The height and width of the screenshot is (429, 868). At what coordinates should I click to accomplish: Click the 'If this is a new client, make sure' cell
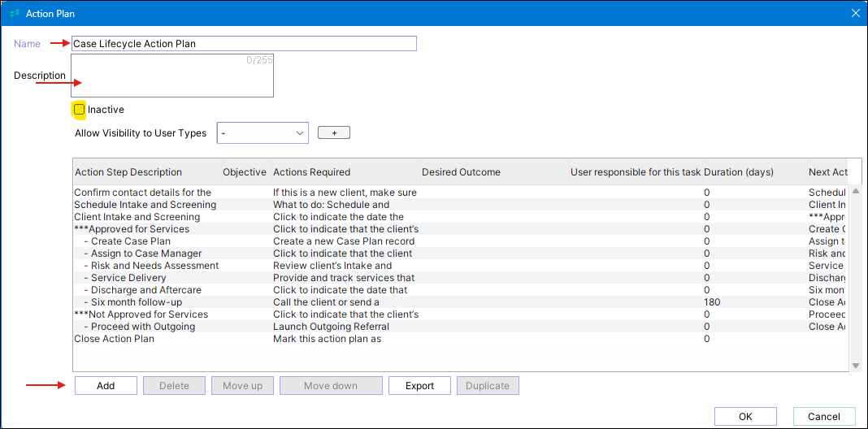(345, 193)
